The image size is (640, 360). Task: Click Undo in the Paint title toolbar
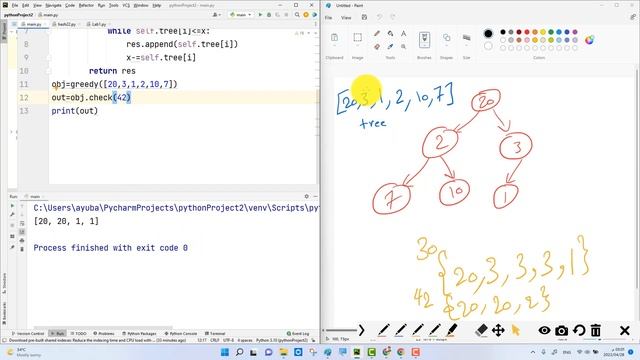click(380, 17)
